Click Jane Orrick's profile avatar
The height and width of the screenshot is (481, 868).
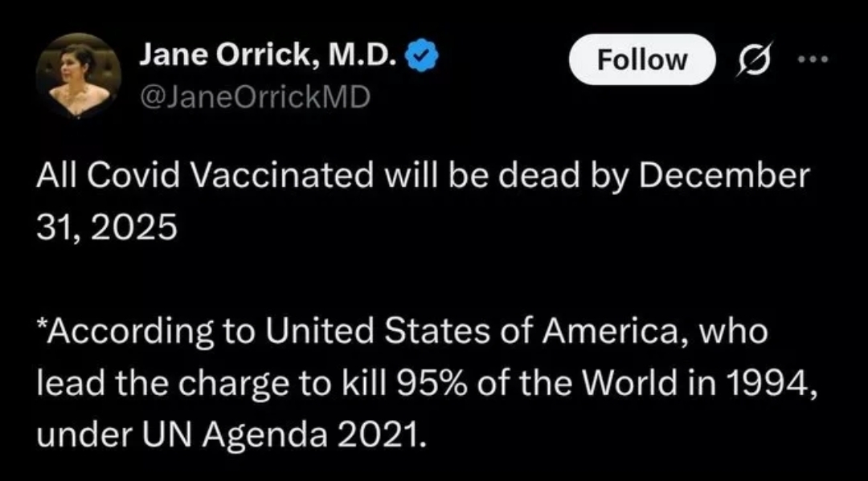pos(79,76)
